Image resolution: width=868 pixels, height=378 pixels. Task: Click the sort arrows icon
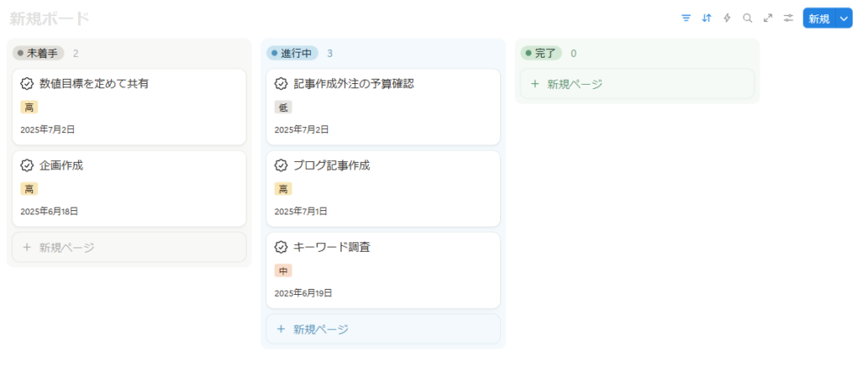[x=707, y=18]
